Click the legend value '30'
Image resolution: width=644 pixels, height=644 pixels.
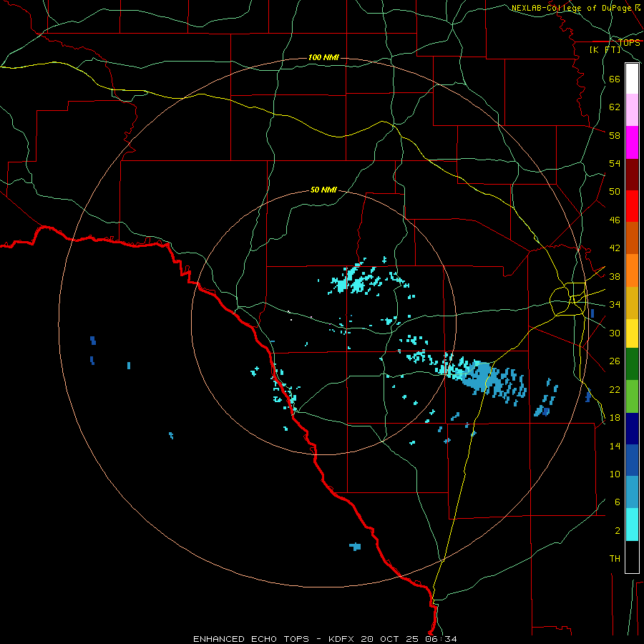pyautogui.click(x=615, y=333)
